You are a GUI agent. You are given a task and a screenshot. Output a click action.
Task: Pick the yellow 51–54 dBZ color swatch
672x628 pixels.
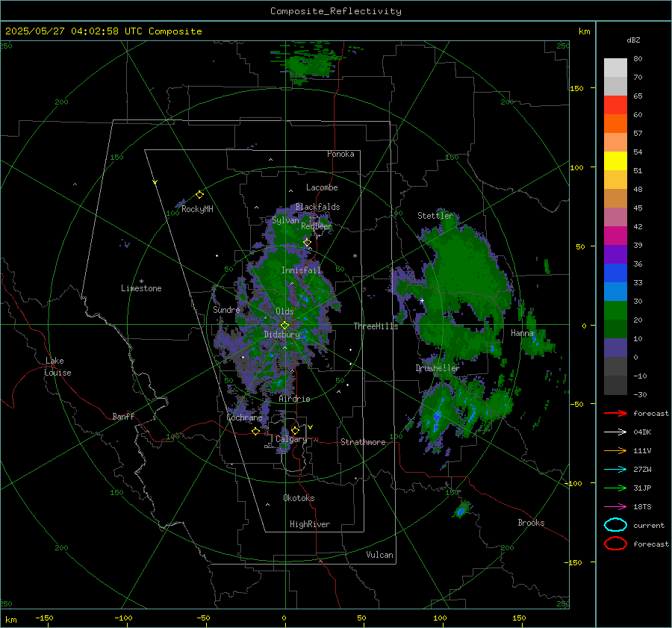[x=615, y=161]
